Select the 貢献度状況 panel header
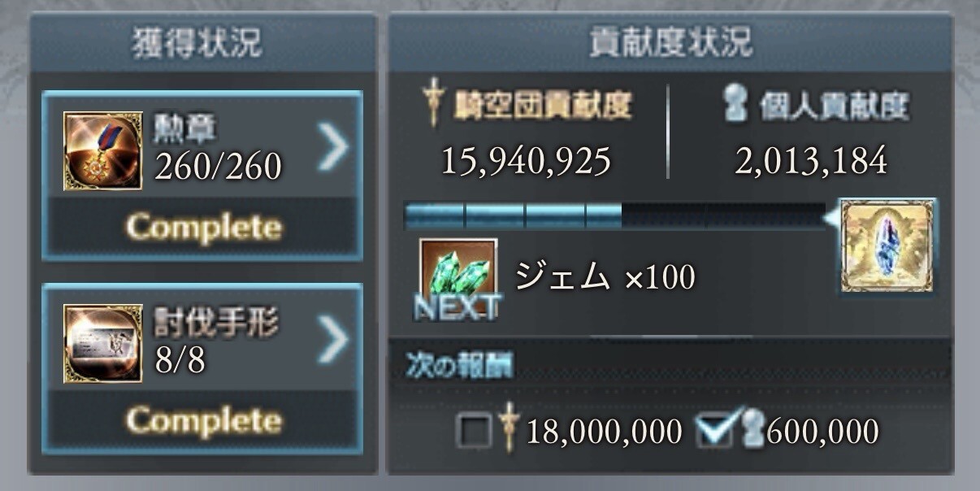The image size is (980, 491). pyautogui.click(x=670, y=43)
